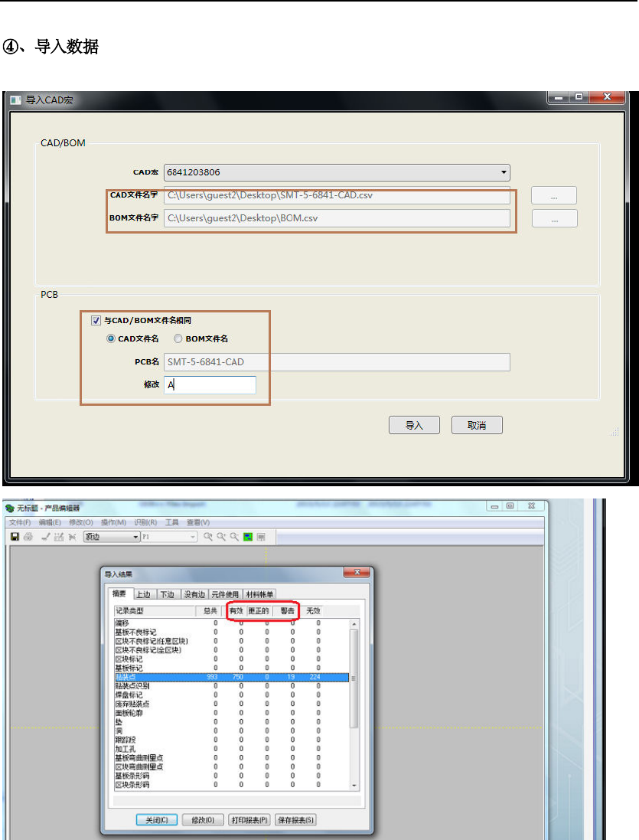Screen dimensions: 639x840
Task: Open the 工具 menu in product editor
Action: [171, 522]
